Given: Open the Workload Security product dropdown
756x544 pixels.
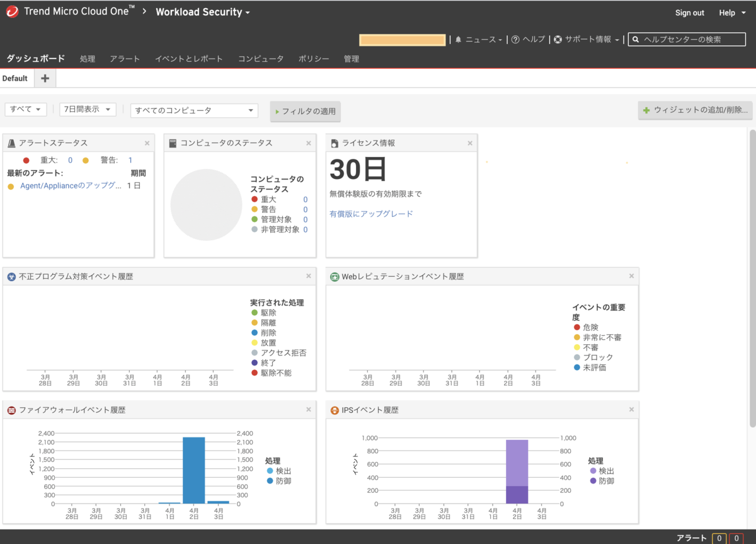Looking at the screenshot, I should pyautogui.click(x=203, y=12).
